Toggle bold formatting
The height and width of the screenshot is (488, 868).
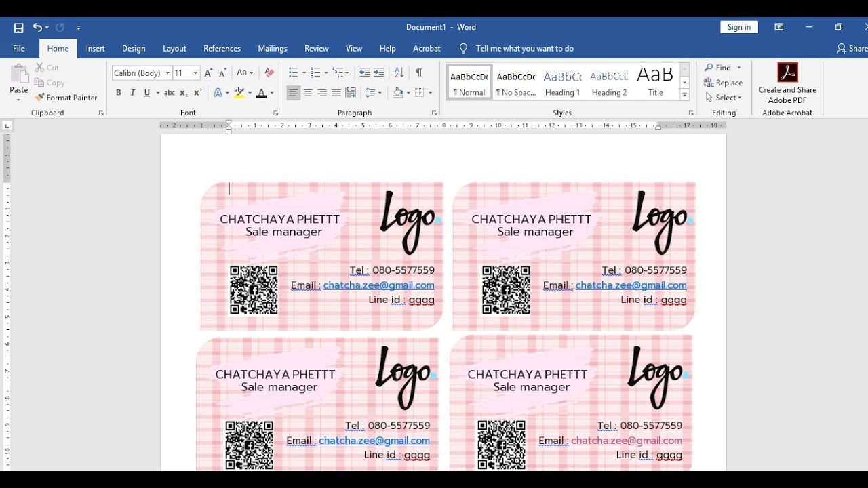tap(119, 93)
